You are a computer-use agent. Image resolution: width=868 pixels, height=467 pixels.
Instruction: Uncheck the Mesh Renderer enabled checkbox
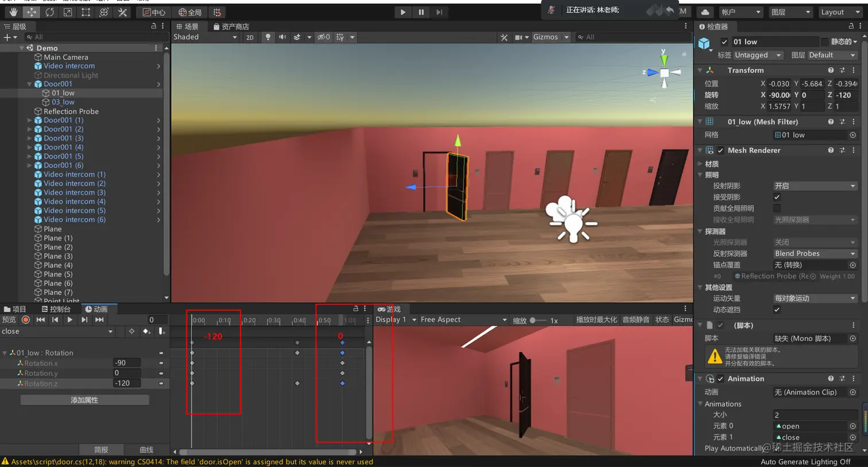(720, 150)
